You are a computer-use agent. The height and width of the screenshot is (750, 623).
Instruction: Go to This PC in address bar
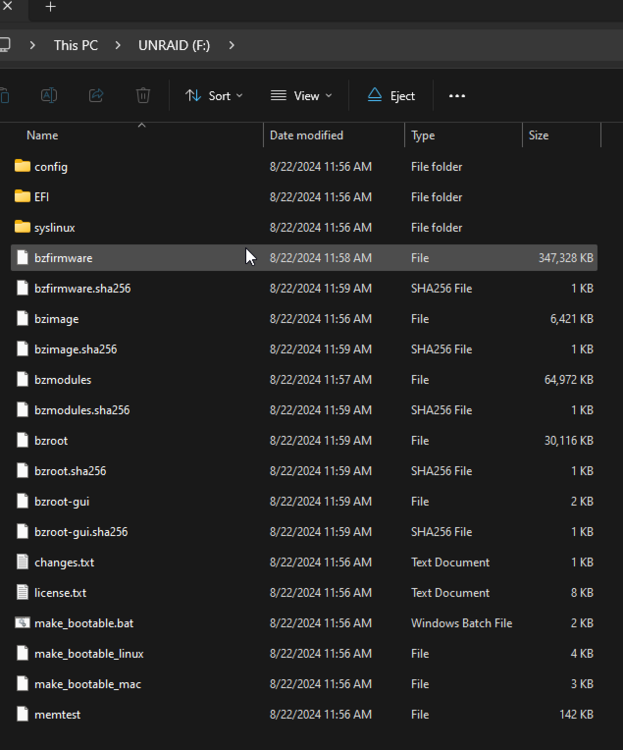click(76, 45)
